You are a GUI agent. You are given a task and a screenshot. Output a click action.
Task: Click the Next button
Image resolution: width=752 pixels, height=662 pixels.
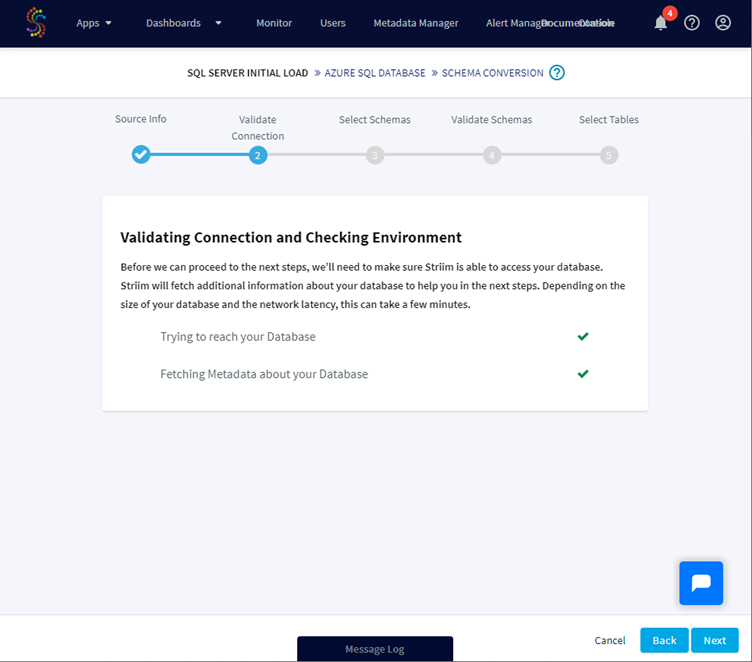click(715, 640)
